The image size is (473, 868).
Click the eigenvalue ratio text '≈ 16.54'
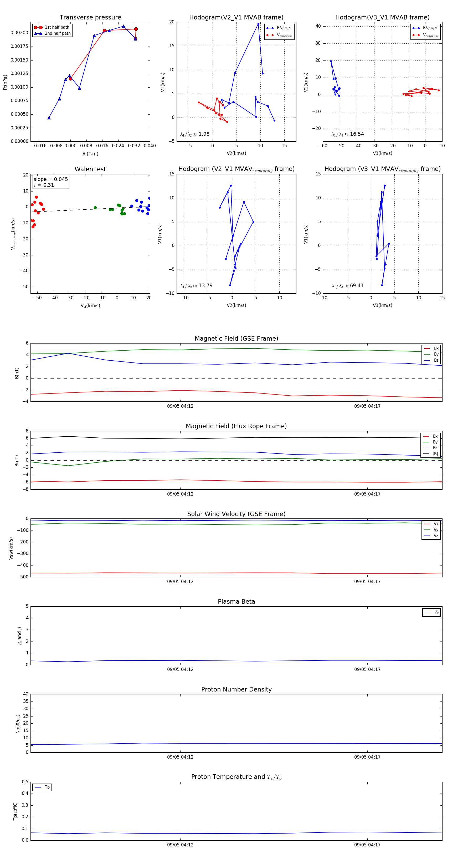pyautogui.click(x=354, y=134)
